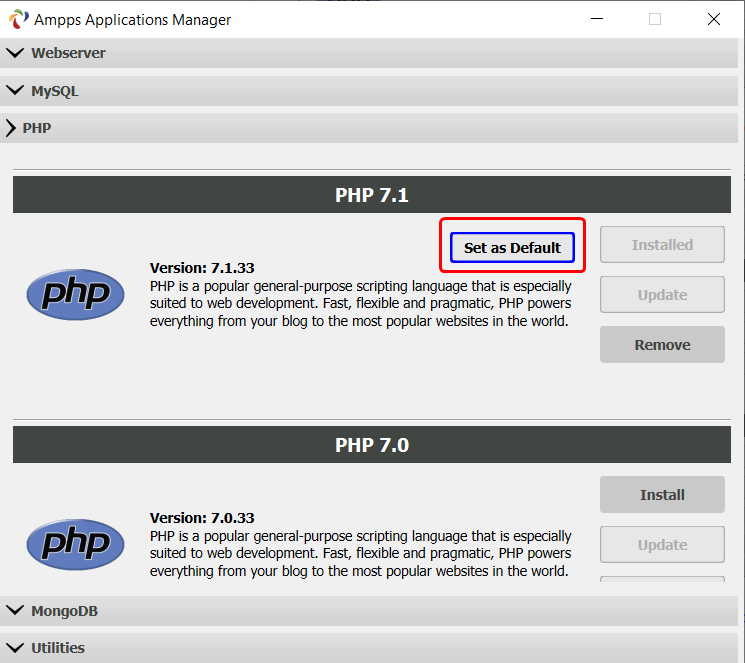Click the 'Version: 7.1.33' text
This screenshot has width=745, height=663.
click(x=202, y=268)
